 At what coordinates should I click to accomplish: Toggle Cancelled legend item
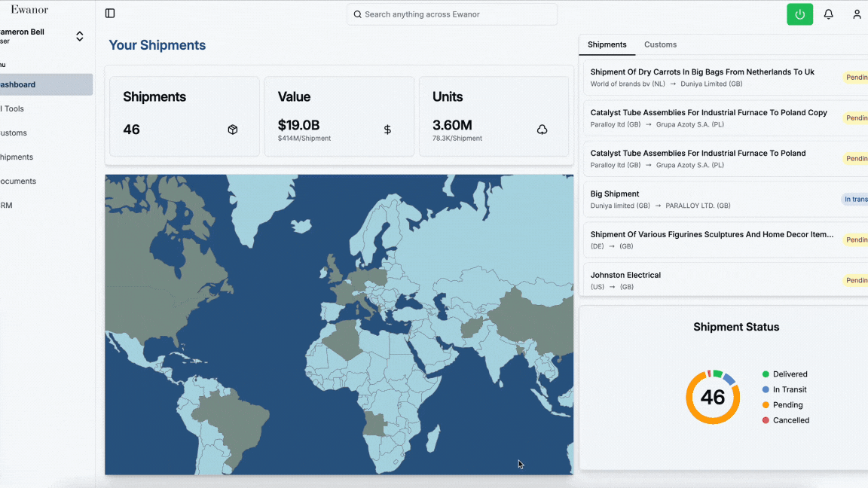tap(790, 420)
